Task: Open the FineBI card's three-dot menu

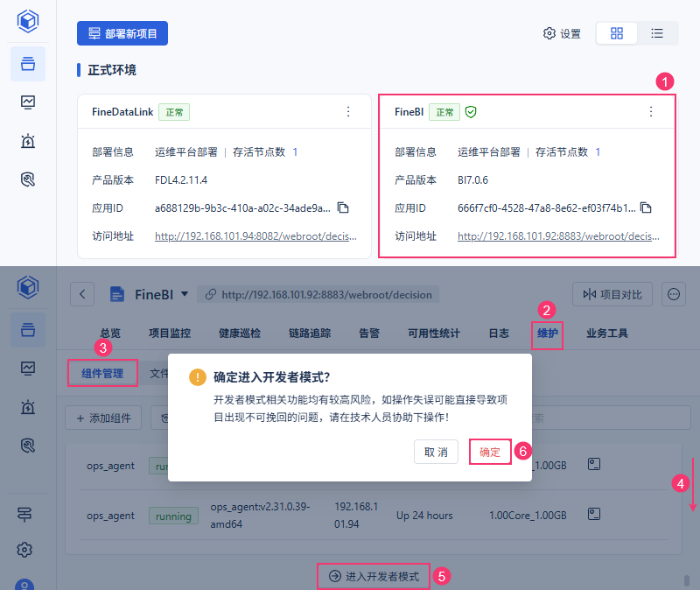Action: 651,112
